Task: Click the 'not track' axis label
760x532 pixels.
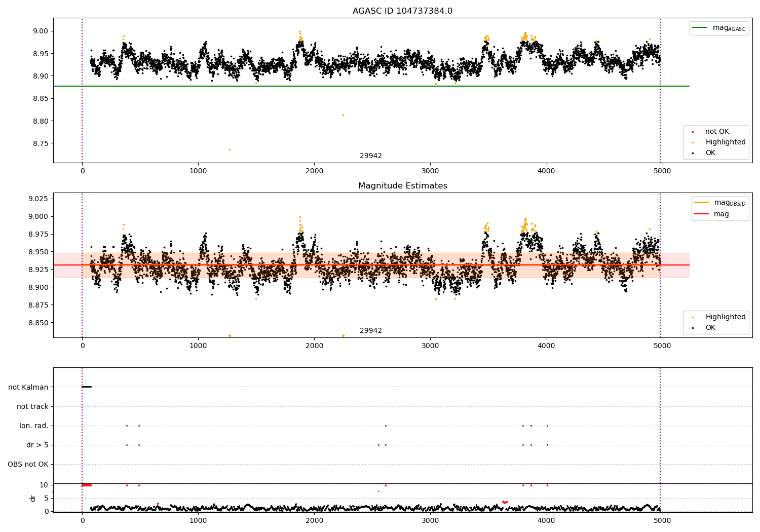Action: [32, 406]
